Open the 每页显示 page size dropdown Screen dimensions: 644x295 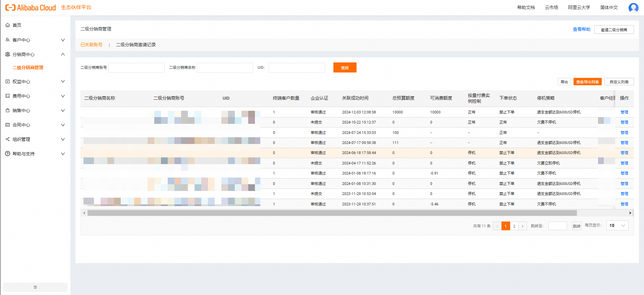coord(617,226)
